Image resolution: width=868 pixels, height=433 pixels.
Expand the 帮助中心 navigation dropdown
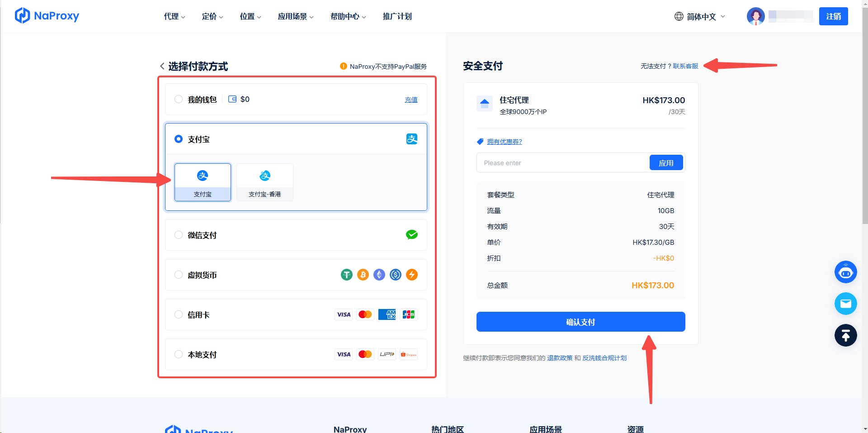click(348, 16)
